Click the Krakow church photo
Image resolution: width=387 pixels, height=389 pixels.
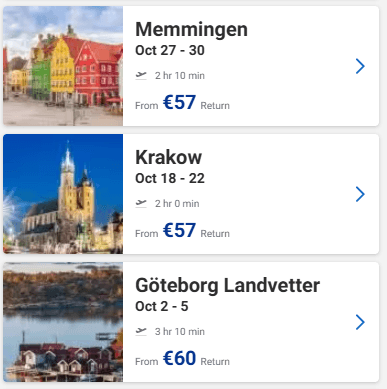(63, 194)
